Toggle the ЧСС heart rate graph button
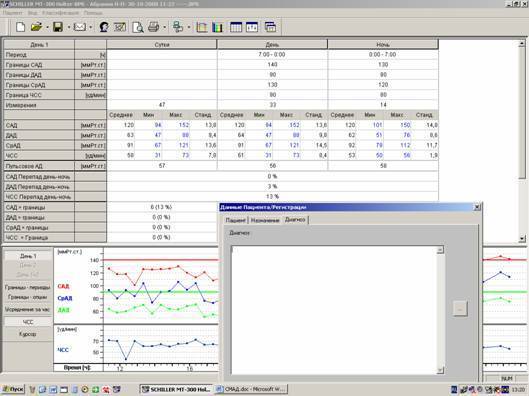The image size is (529, 396). [x=28, y=322]
